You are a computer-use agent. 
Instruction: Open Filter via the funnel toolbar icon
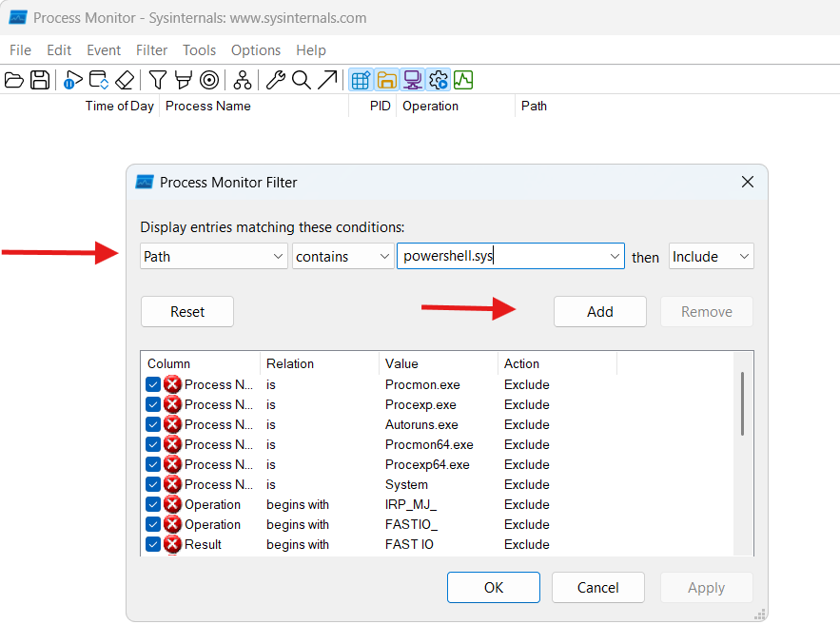pos(158,80)
